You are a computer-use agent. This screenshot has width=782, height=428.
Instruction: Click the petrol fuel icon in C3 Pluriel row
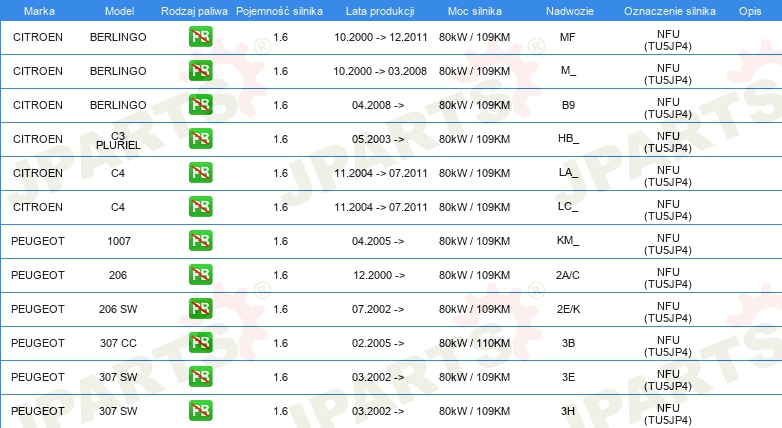coord(200,139)
